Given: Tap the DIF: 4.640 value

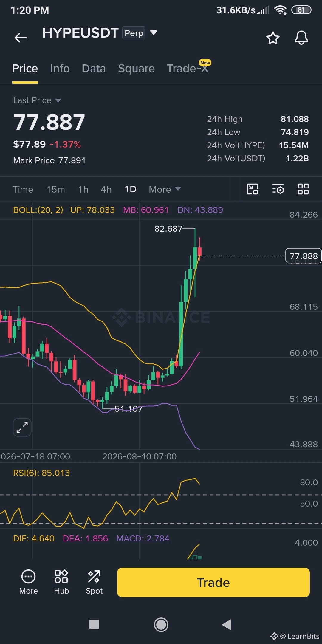Looking at the screenshot, I should click(x=34, y=538).
